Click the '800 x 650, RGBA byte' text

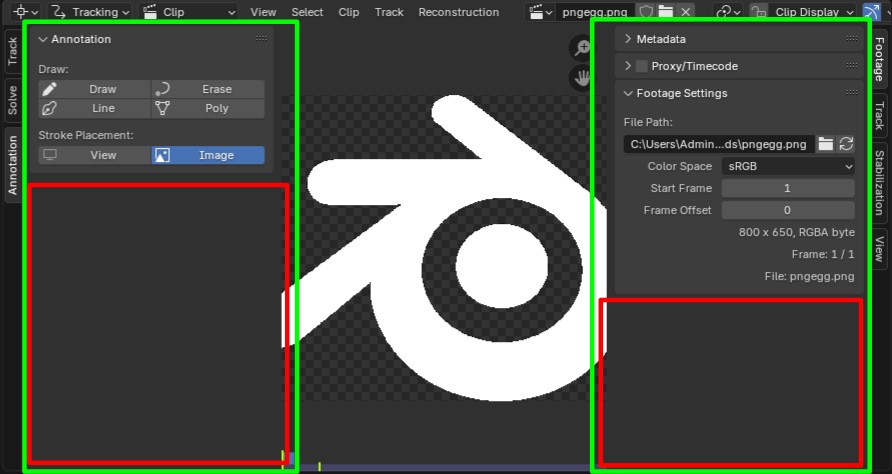(796, 232)
